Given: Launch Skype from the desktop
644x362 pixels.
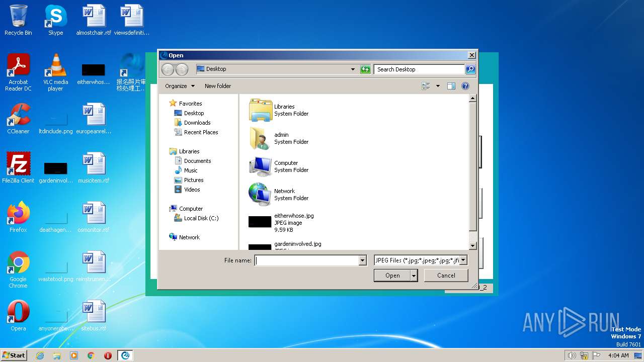Looking at the screenshot, I should pyautogui.click(x=55, y=20).
